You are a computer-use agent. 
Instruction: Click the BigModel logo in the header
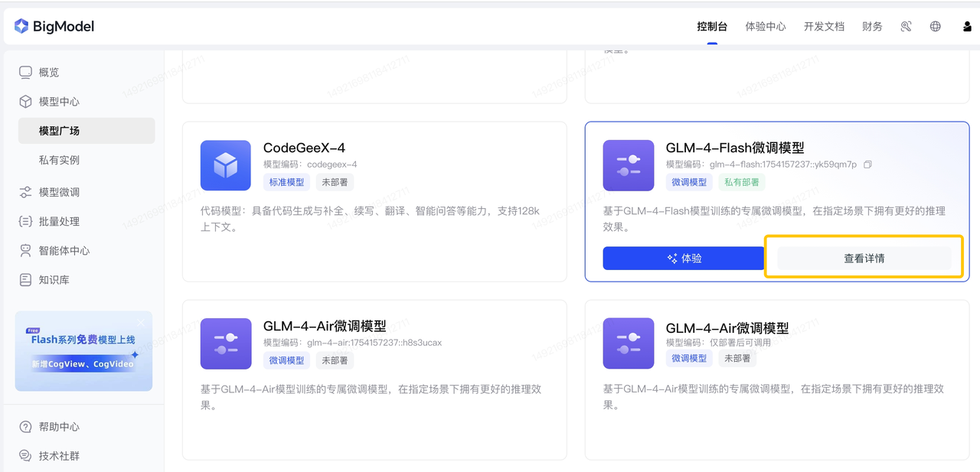click(54, 26)
